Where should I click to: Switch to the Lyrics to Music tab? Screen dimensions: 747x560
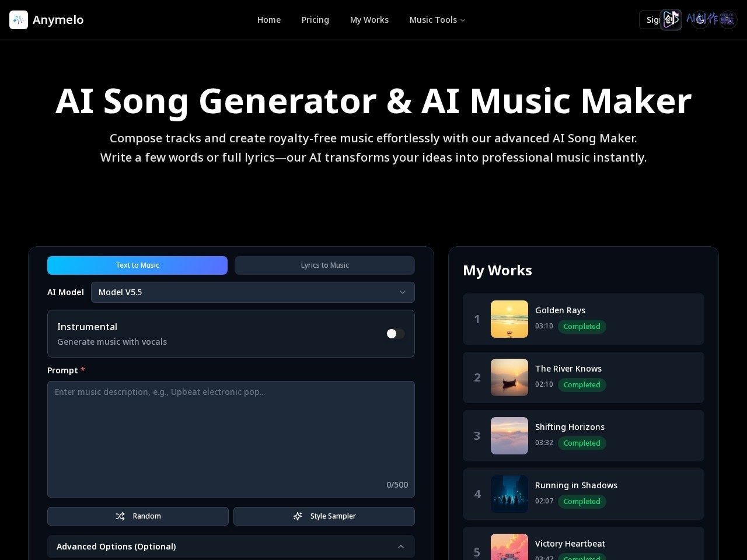point(324,265)
